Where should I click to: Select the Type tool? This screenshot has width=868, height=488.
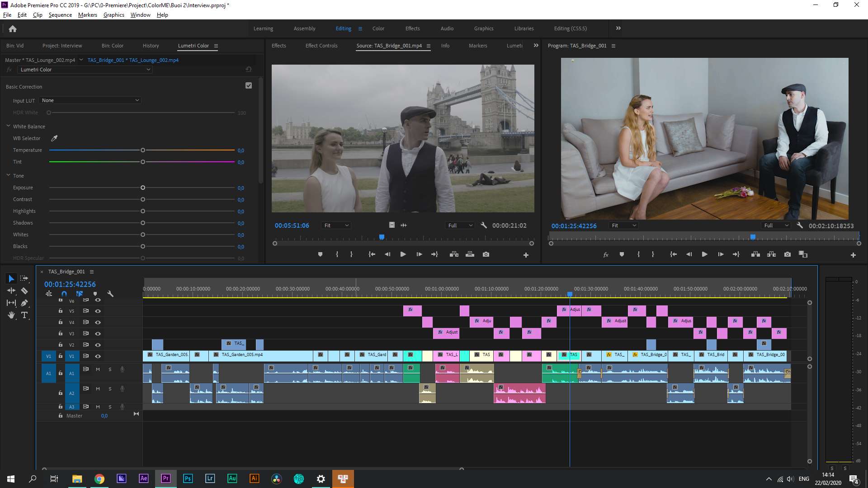[24, 315]
